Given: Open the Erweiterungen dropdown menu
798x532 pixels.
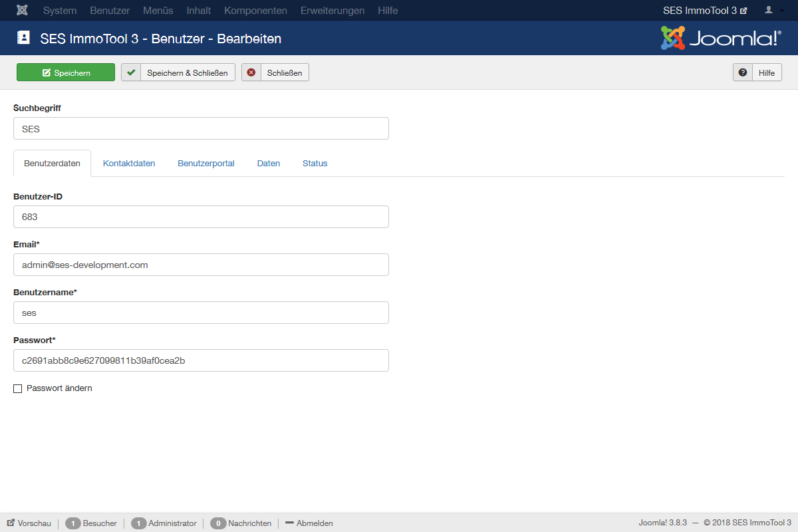Looking at the screenshot, I should 332,11.
